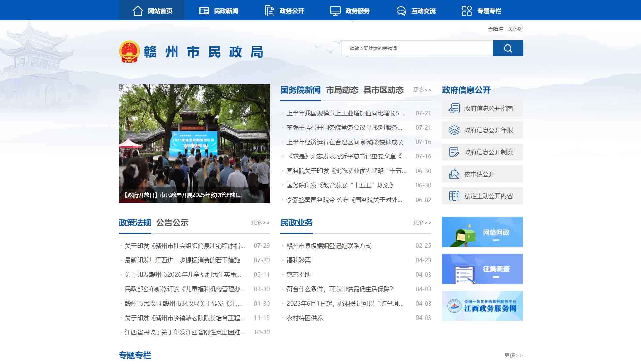Image resolution: width=641 pixels, height=364 pixels.
Task: Click the chat bubble icon beside 互动交流
Action: click(401, 11)
